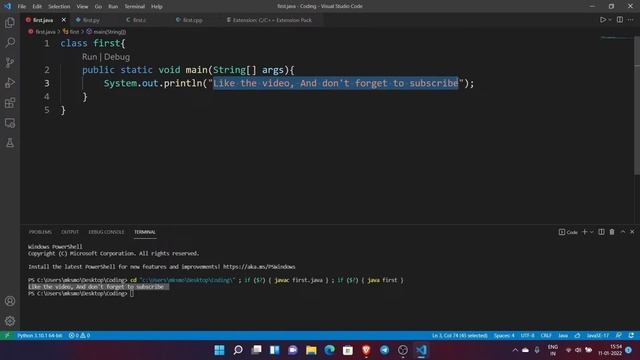Open the Search view in activity bar
The image size is (640, 360).
tap(10, 42)
